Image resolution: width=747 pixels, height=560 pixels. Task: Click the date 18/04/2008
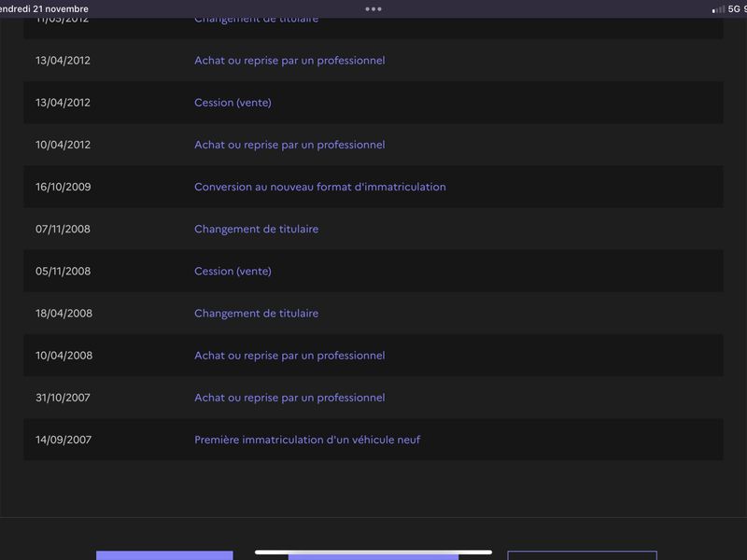[63, 314]
